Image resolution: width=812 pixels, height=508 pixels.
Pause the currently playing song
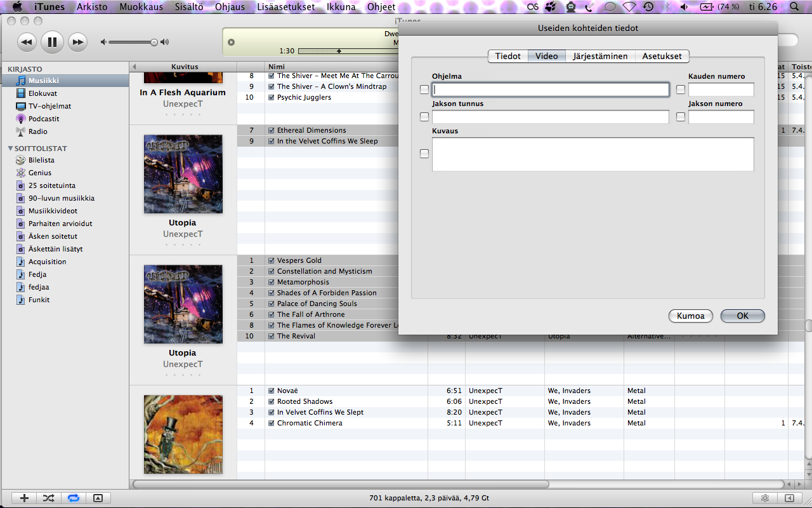[52, 43]
